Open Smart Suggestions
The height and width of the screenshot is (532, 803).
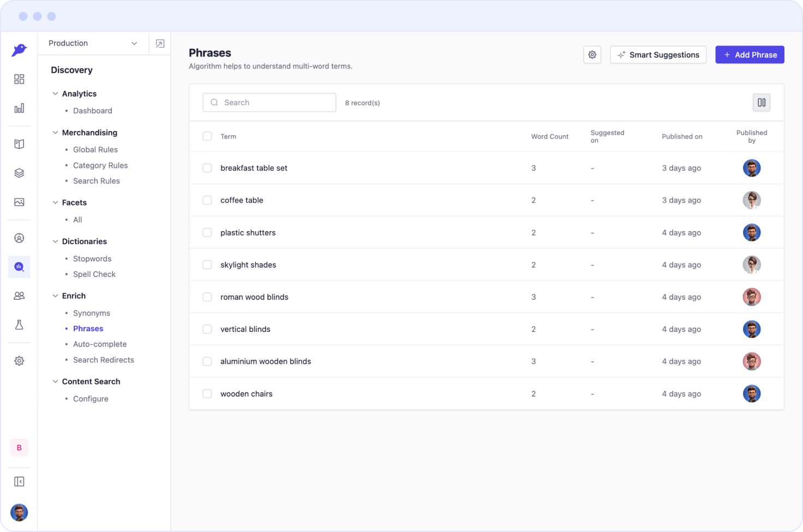pos(658,55)
